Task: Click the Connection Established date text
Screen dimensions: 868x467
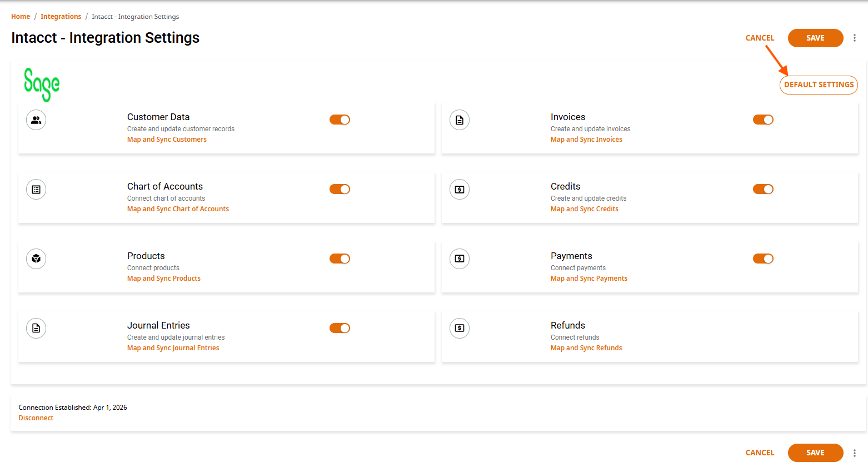Action: [x=73, y=408]
